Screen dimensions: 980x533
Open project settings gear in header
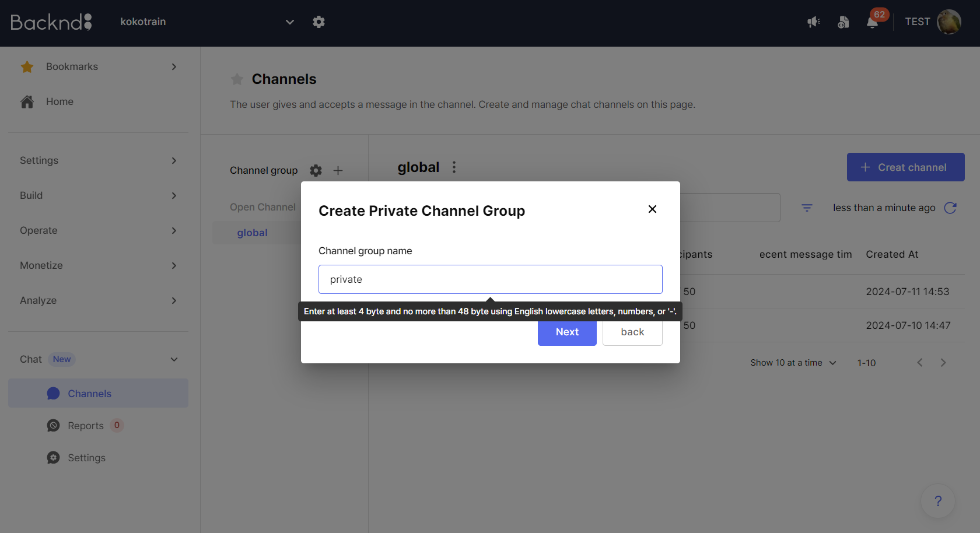click(x=318, y=22)
